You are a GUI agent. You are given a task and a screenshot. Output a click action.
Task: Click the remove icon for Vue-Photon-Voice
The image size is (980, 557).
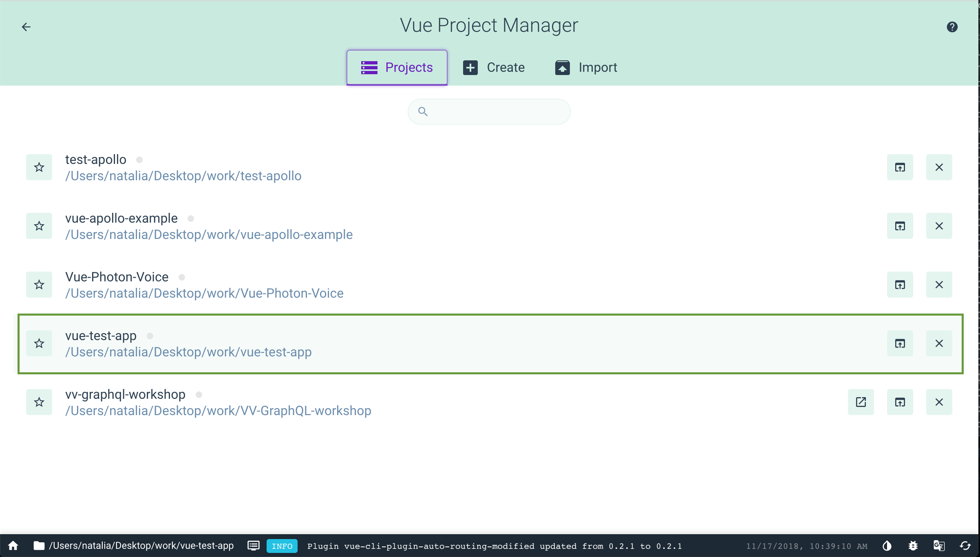(x=939, y=284)
